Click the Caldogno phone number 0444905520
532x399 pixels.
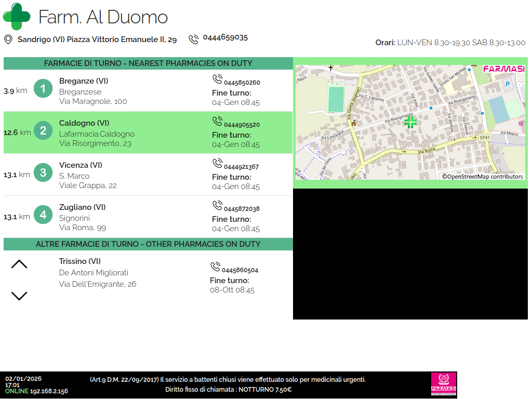pyautogui.click(x=242, y=125)
